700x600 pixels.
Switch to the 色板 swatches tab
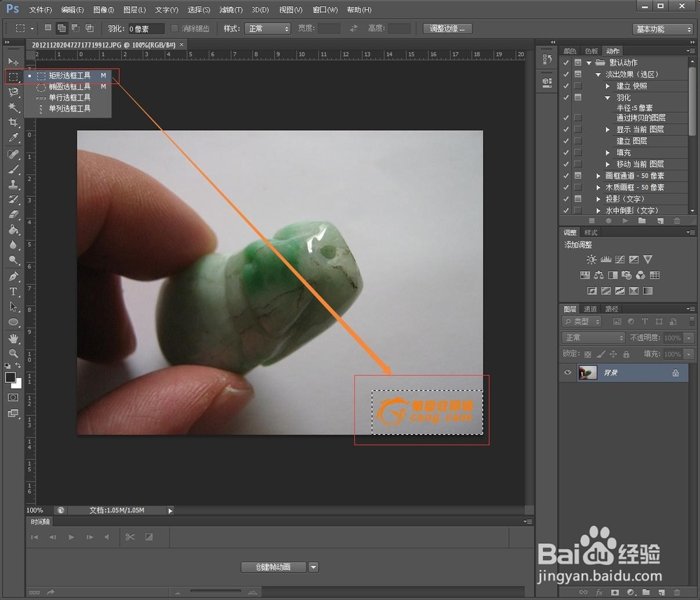point(591,51)
